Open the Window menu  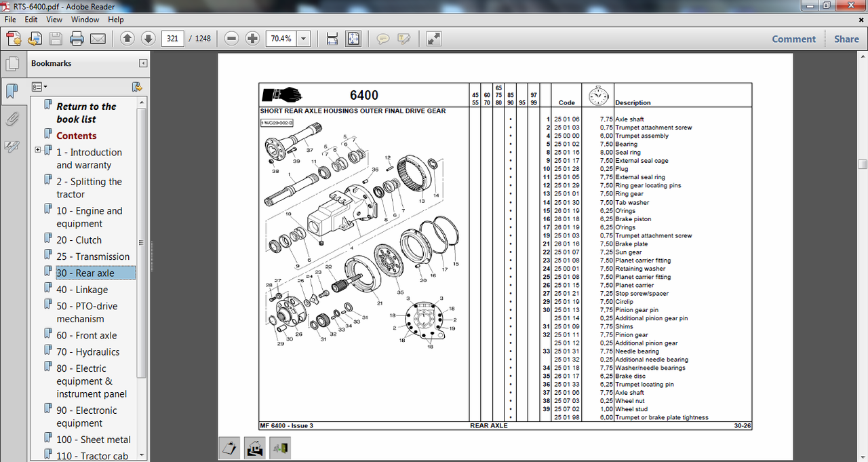click(85, 20)
